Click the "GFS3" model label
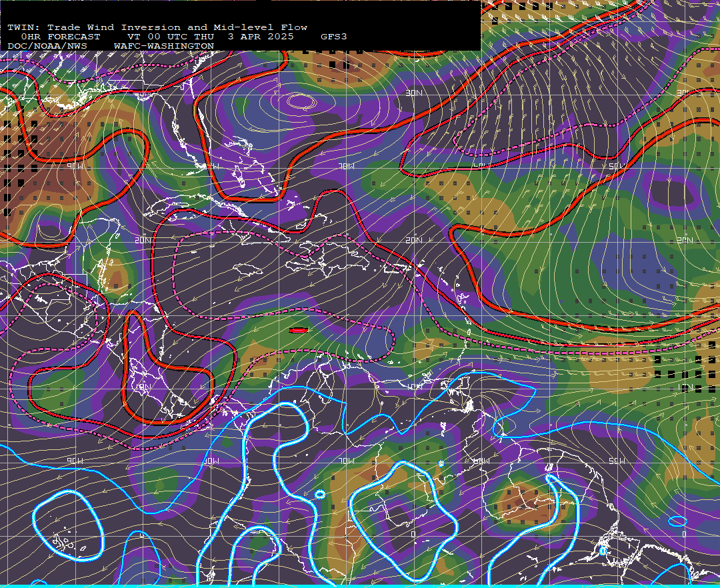 click(x=334, y=37)
